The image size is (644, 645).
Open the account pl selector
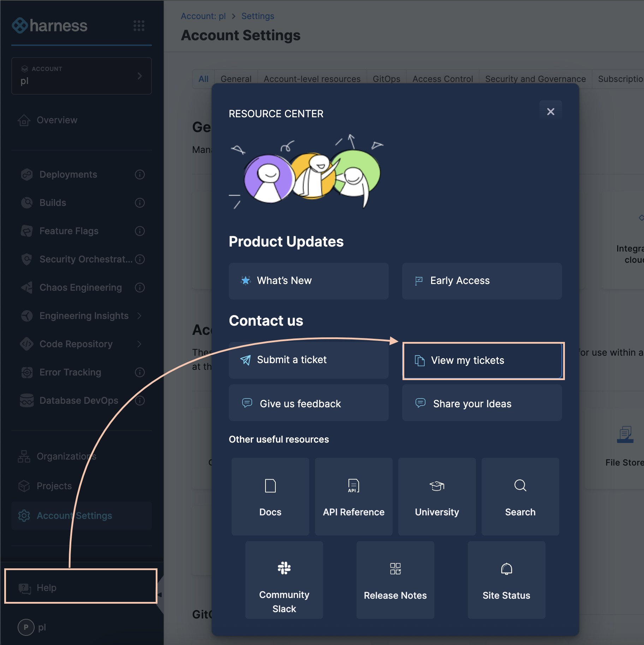(82, 76)
